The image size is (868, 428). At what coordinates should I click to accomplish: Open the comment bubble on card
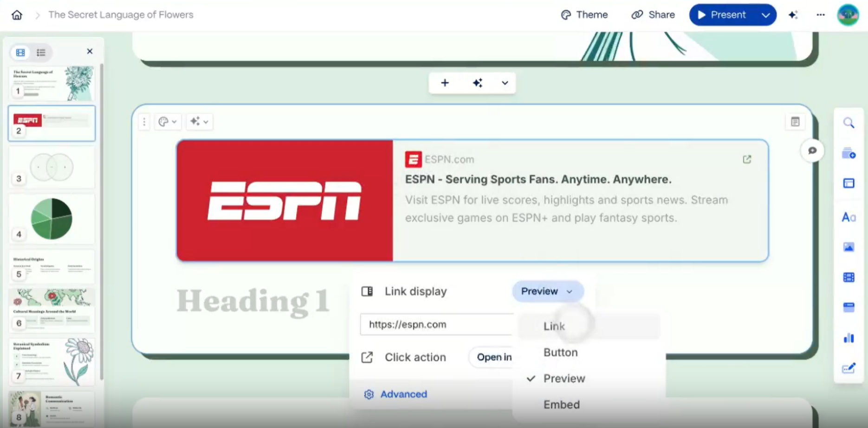pyautogui.click(x=812, y=151)
